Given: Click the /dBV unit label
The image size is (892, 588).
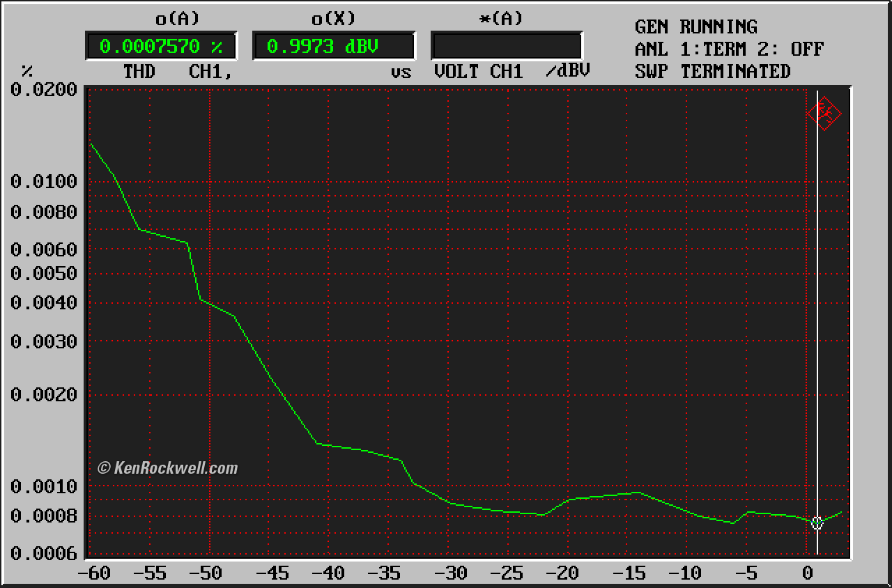Looking at the screenshot, I should click(x=567, y=72).
